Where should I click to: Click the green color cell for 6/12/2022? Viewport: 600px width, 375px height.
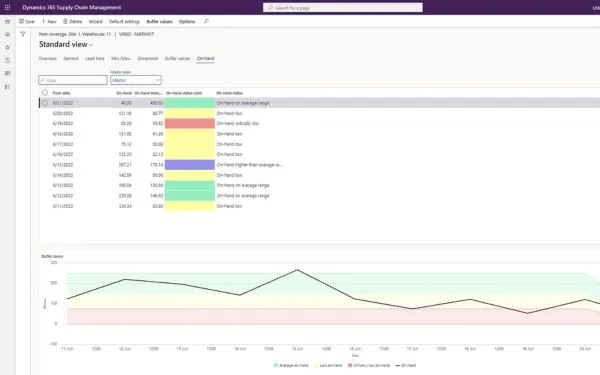190,196
